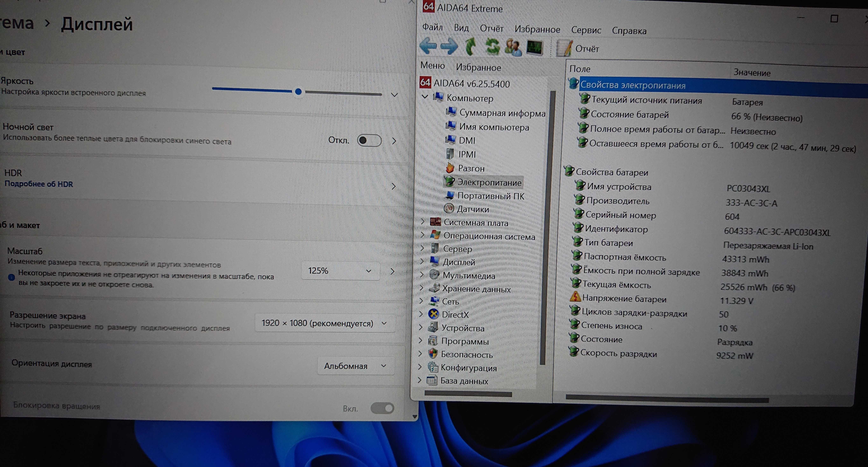Click the AIDA64 v6.25.5400 root node

[465, 83]
